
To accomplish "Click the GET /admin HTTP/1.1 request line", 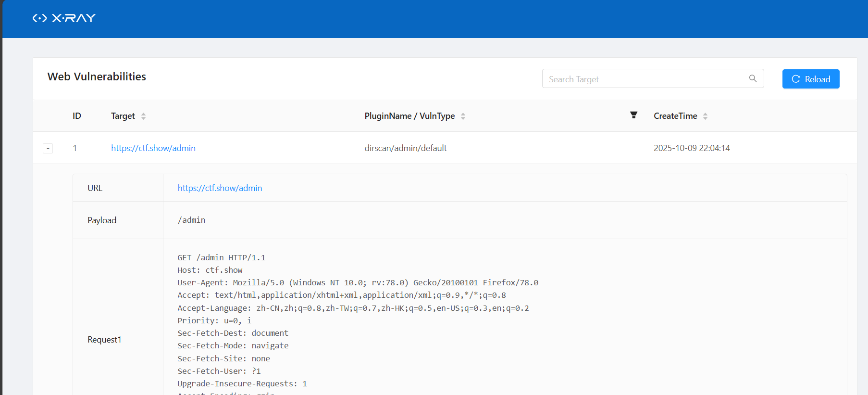I will [x=221, y=258].
